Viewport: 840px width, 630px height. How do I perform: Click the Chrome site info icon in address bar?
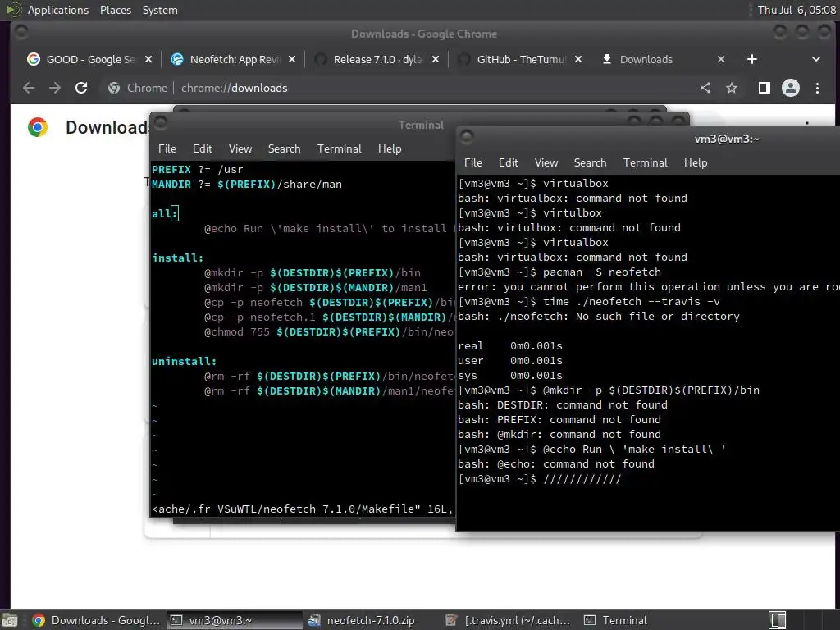click(x=114, y=88)
